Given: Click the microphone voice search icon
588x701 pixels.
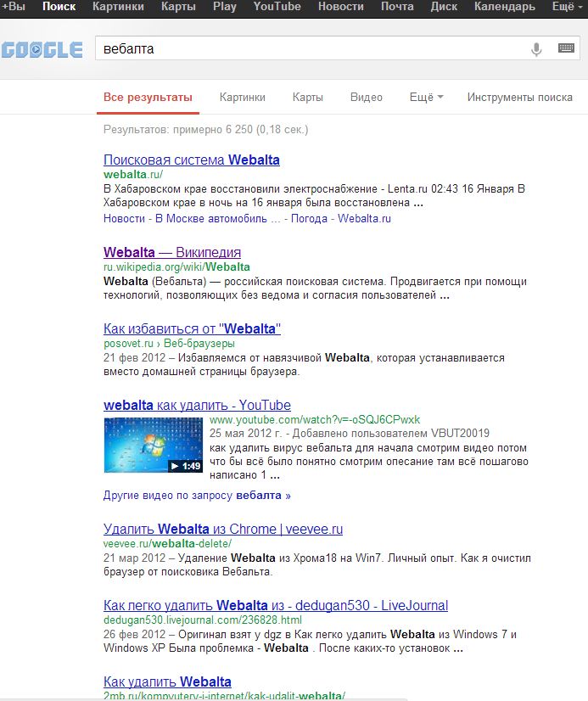Looking at the screenshot, I should [x=536, y=48].
